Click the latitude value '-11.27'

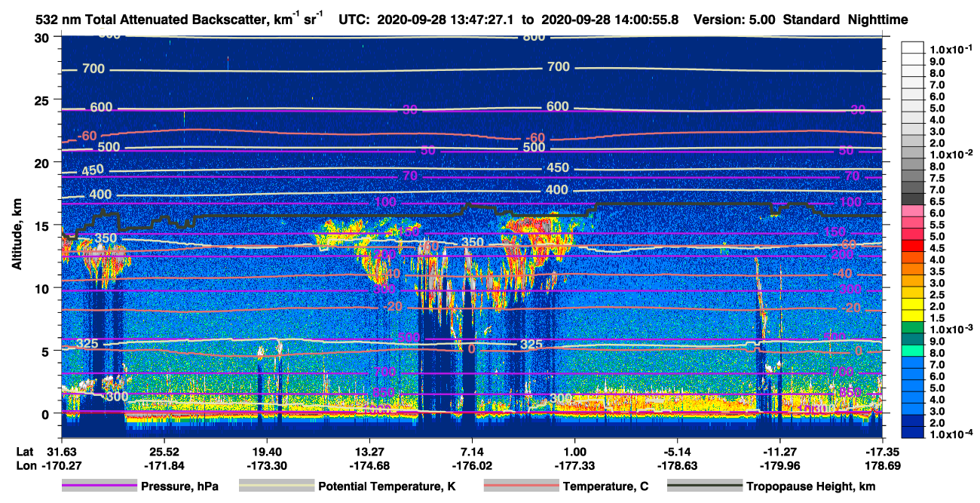click(779, 452)
